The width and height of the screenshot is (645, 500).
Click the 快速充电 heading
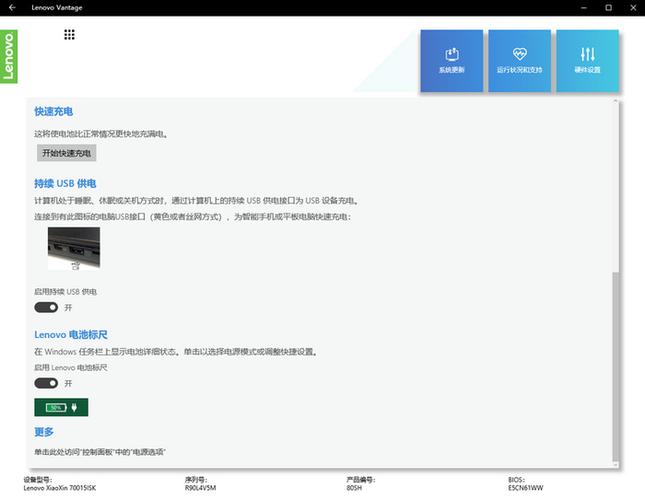pyautogui.click(x=53, y=111)
